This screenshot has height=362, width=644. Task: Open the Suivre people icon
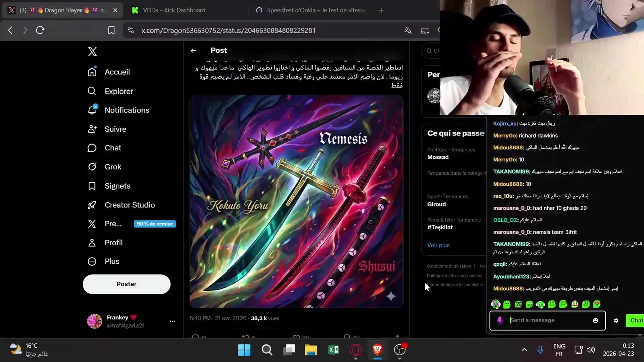click(92, 129)
